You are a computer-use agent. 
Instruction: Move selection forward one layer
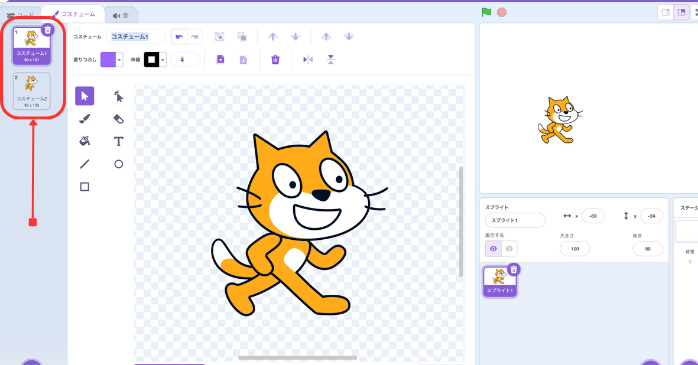click(273, 37)
